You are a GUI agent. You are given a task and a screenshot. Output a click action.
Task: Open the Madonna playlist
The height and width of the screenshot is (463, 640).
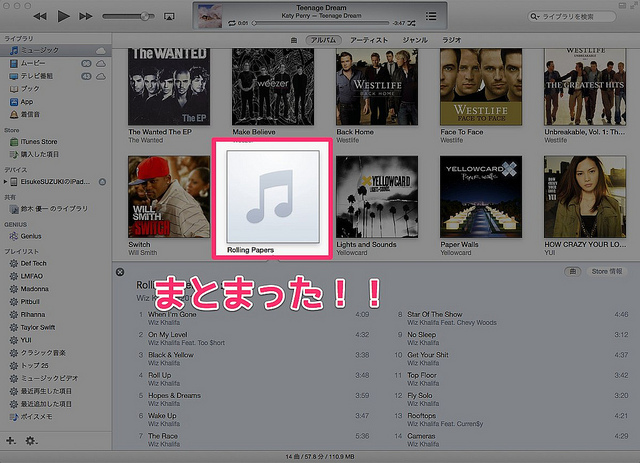click(x=56, y=289)
